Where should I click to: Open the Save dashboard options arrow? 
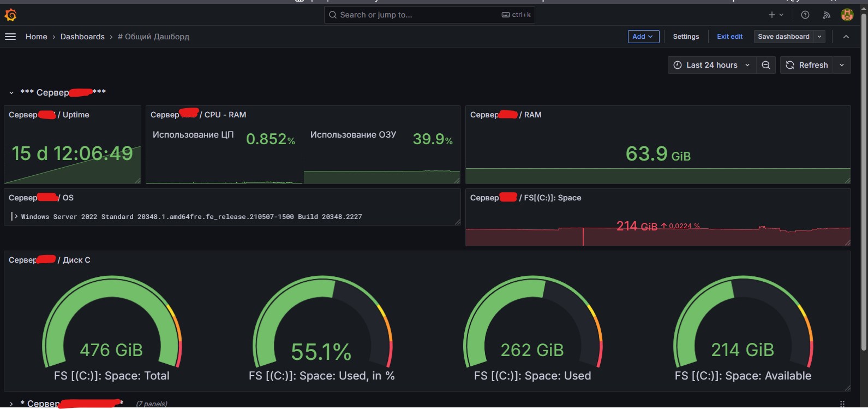[819, 37]
